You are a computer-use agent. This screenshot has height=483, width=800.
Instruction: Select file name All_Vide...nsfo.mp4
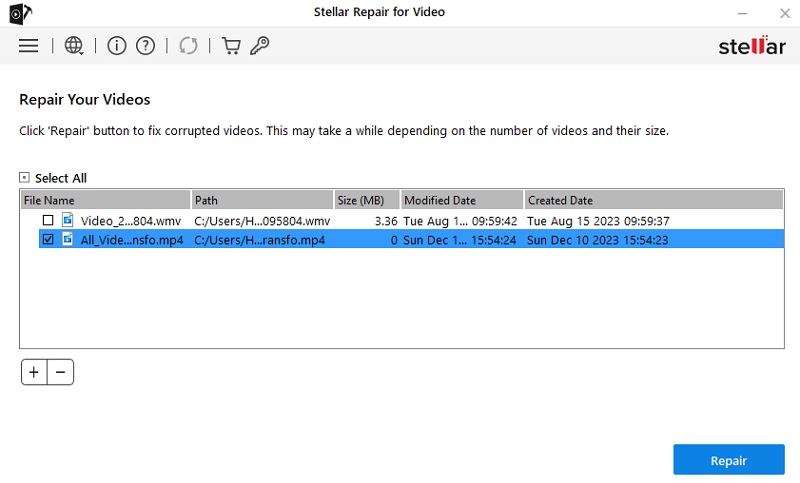tap(132, 240)
